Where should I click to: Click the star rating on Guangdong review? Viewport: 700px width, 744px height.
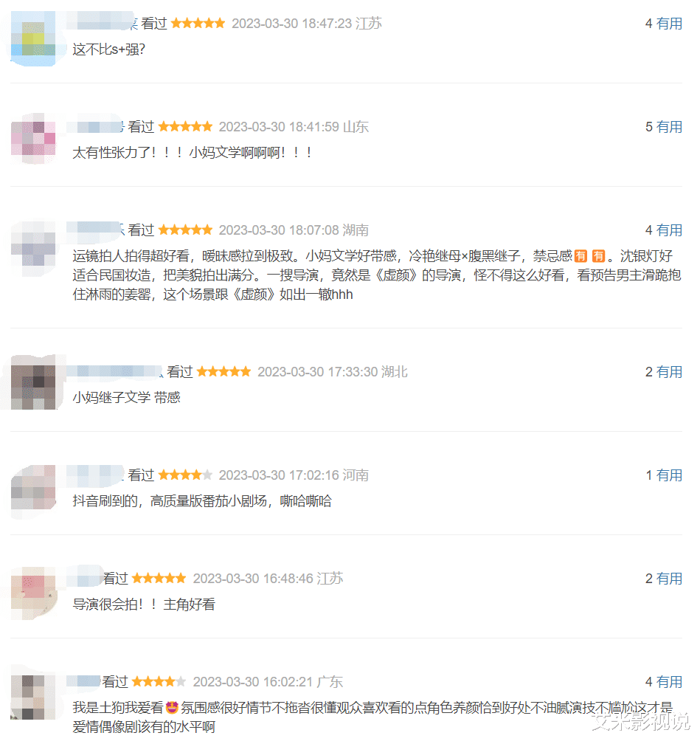(159, 682)
